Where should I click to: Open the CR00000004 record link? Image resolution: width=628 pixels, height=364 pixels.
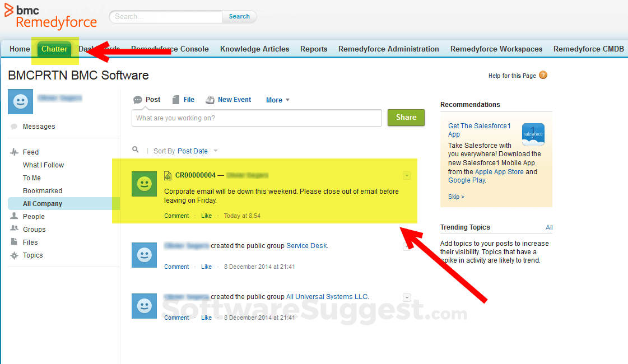pyautogui.click(x=196, y=175)
